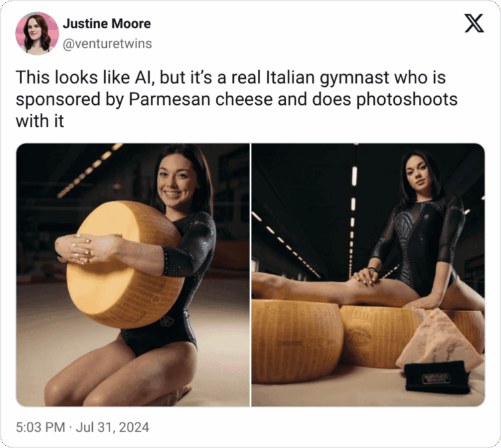This screenshot has width=501, height=448.
Task: Click the cheese wheel stamped 2012
Action: click(x=297, y=341)
